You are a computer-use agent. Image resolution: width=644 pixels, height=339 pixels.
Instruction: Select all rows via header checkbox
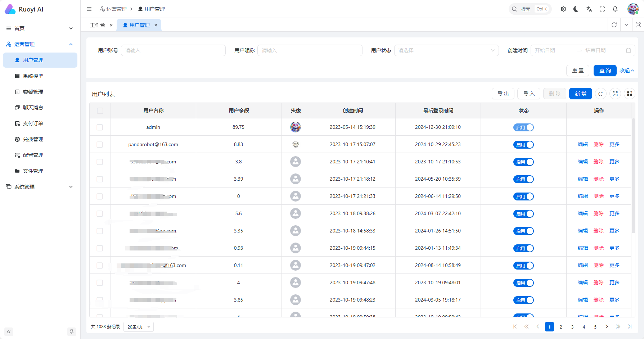pyautogui.click(x=100, y=111)
